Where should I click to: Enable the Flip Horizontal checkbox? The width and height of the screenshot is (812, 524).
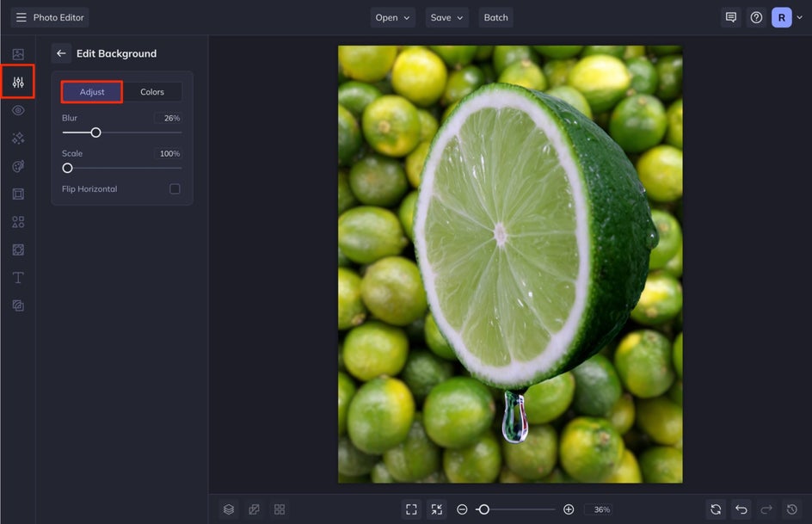175,189
